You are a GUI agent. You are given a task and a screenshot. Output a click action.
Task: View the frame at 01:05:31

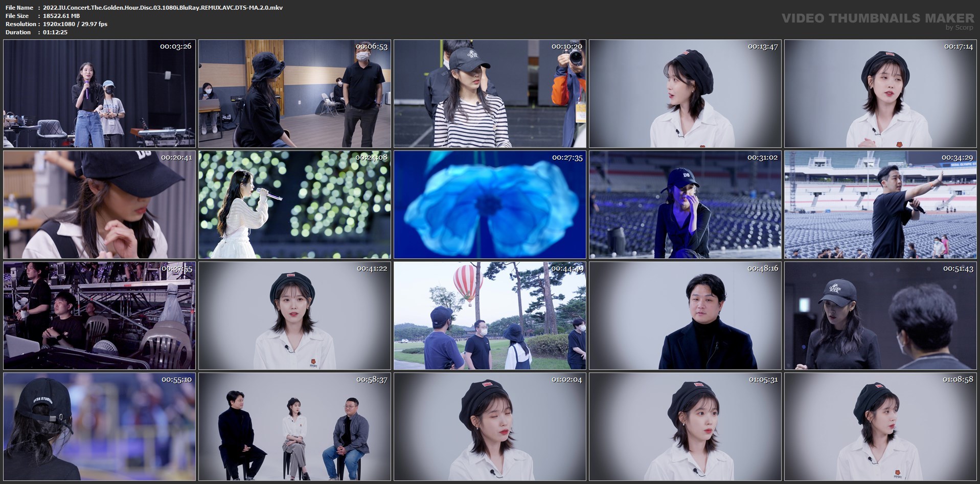685,427
